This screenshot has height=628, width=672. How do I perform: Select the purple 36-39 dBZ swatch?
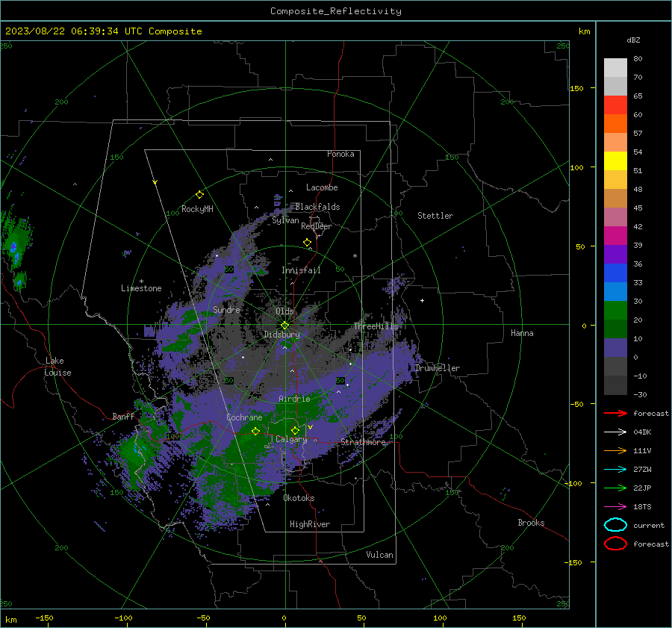(x=615, y=254)
